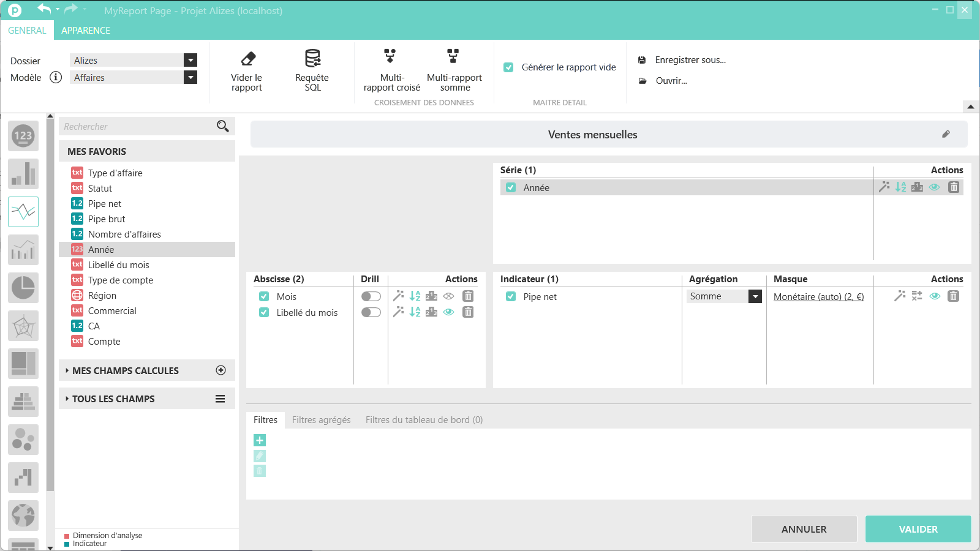Open the Dossier dropdown showing Alizes
980x551 pixels.
pyautogui.click(x=190, y=60)
